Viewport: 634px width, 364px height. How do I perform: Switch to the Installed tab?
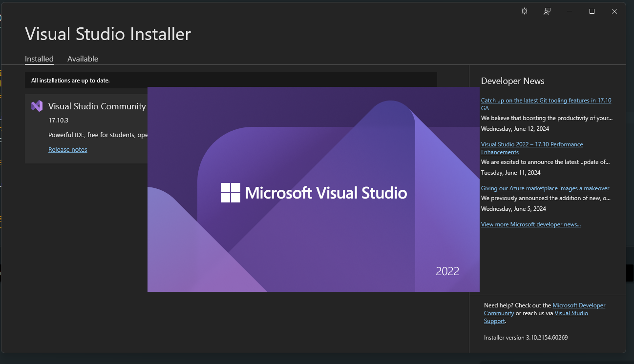tap(39, 59)
